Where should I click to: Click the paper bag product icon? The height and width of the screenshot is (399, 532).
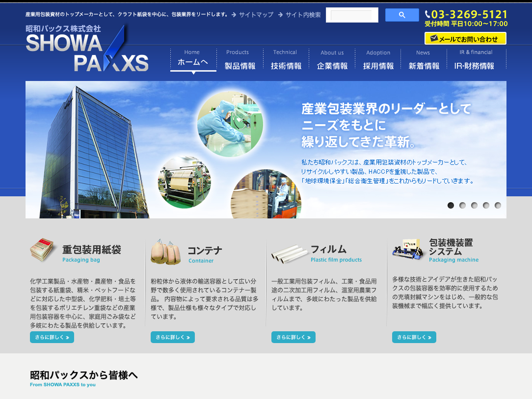pos(42,250)
